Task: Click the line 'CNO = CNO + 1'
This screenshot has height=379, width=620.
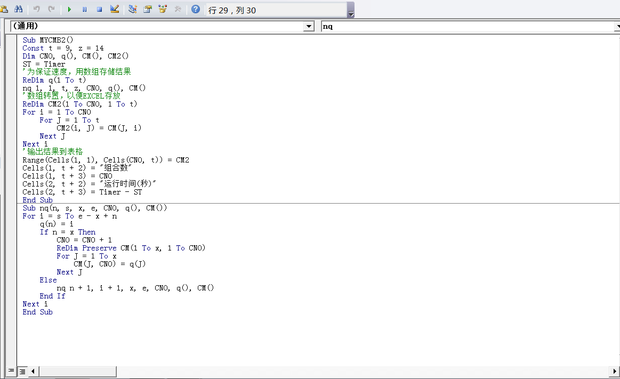Action: pyautogui.click(x=84, y=240)
